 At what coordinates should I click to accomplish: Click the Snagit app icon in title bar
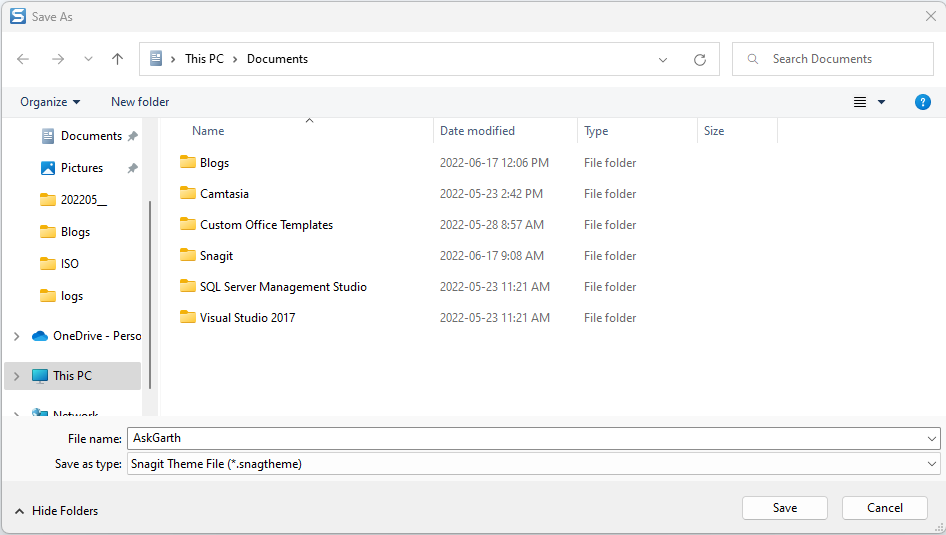click(x=18, y=16)
